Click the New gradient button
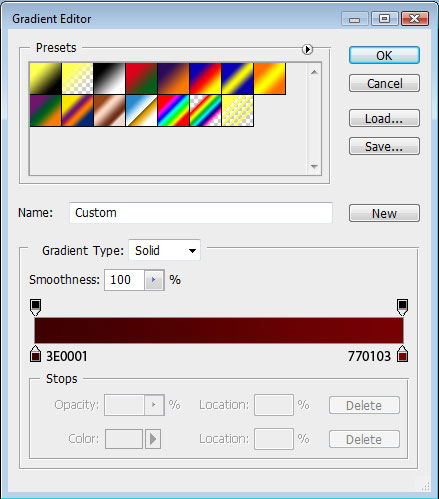Image resolution: width=439 pixels, height=499 pixels. [x=384, y=213]
